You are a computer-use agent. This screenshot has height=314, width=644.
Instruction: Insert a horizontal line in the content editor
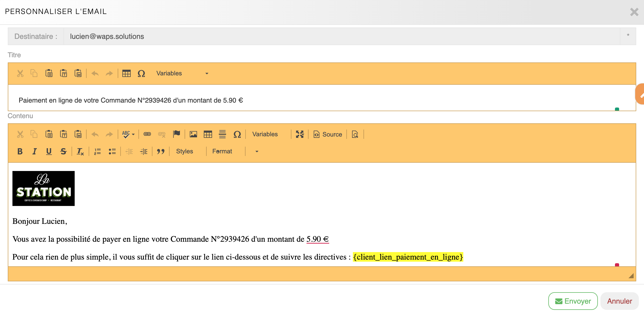222,134
